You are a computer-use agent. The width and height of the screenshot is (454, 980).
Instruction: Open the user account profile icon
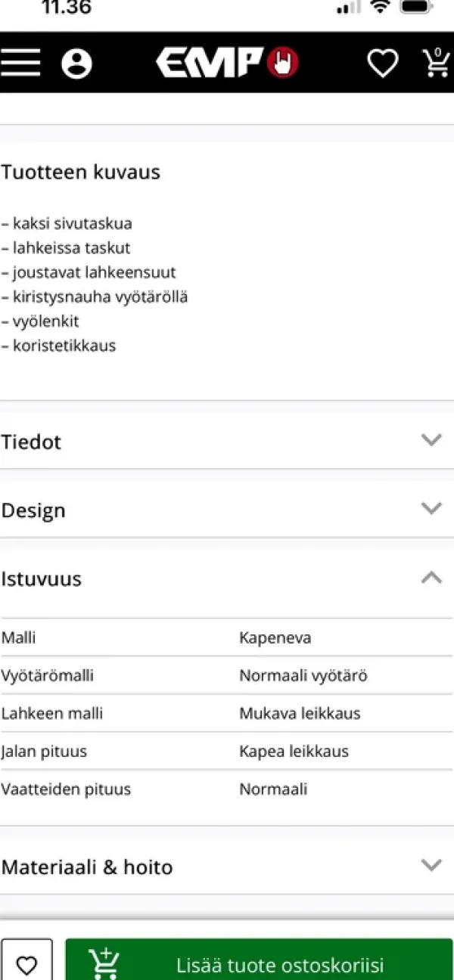(x=76, y=64)
